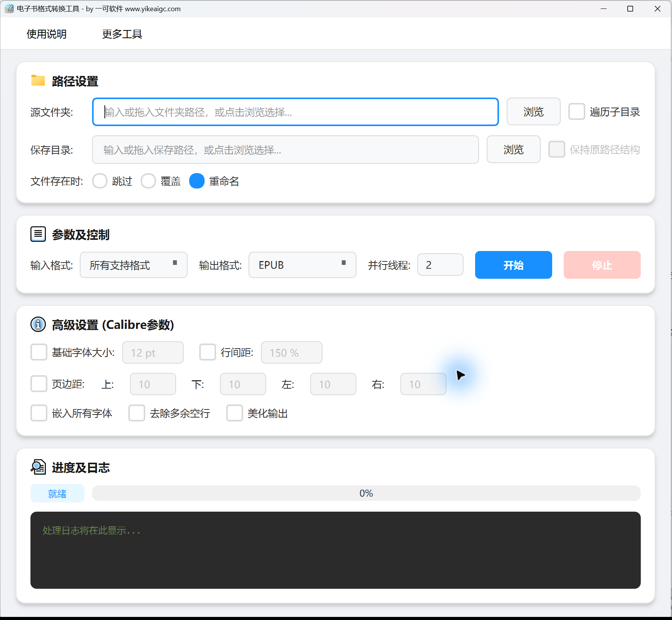Click the 0% progress bar
672x620 pixels.
pyautogui.click(x=366, y=493)
